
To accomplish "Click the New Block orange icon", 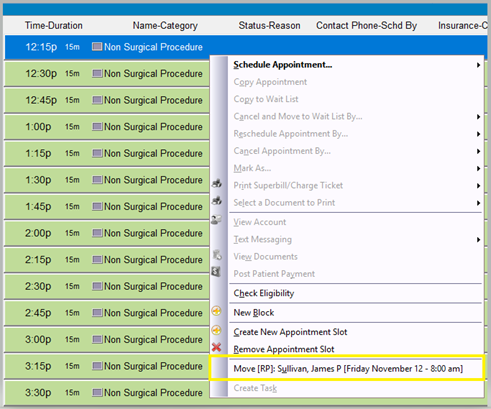I will pyautogui.click(x=217, y=311).
